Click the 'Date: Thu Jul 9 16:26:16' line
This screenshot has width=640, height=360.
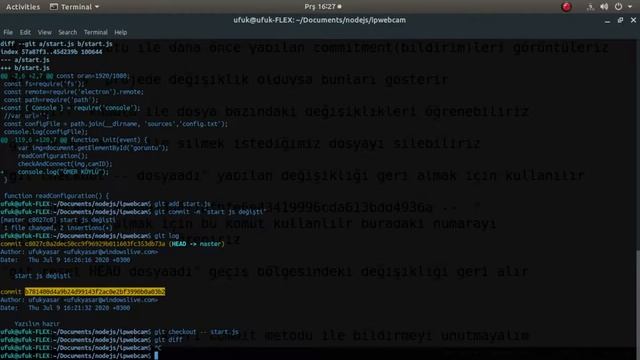pyautogui.click(x=65, y=260)
